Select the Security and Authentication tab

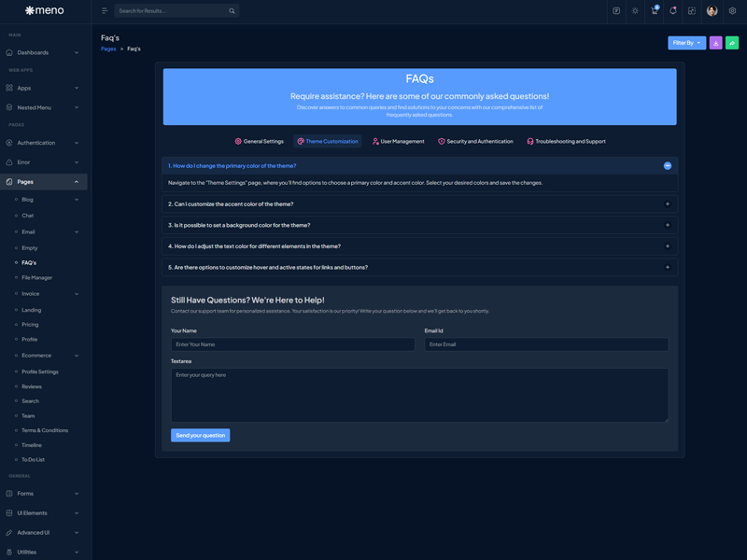[x=475, y=142]
